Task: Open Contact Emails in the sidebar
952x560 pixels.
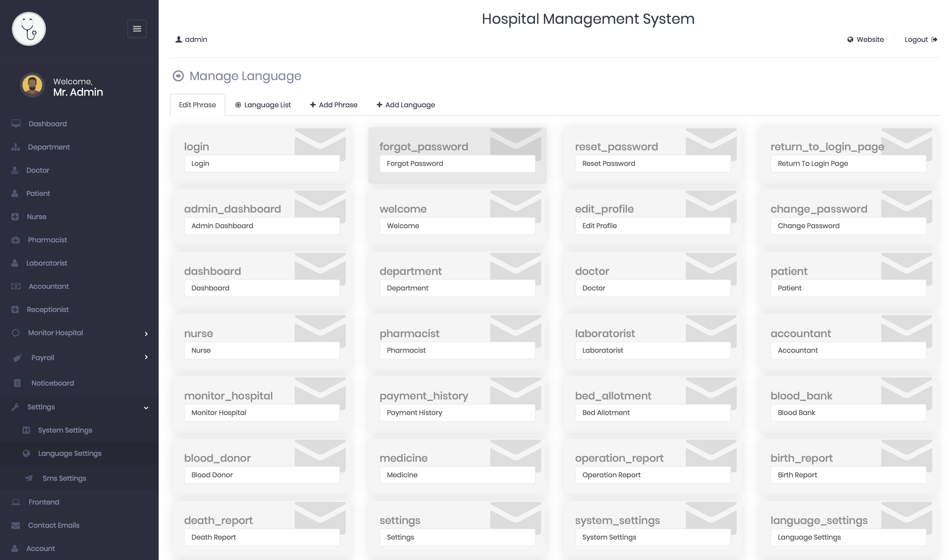Action: 54,525
